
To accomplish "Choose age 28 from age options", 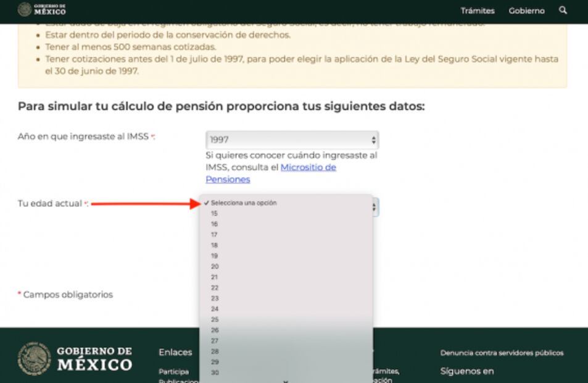I will (x=215, y=351).
